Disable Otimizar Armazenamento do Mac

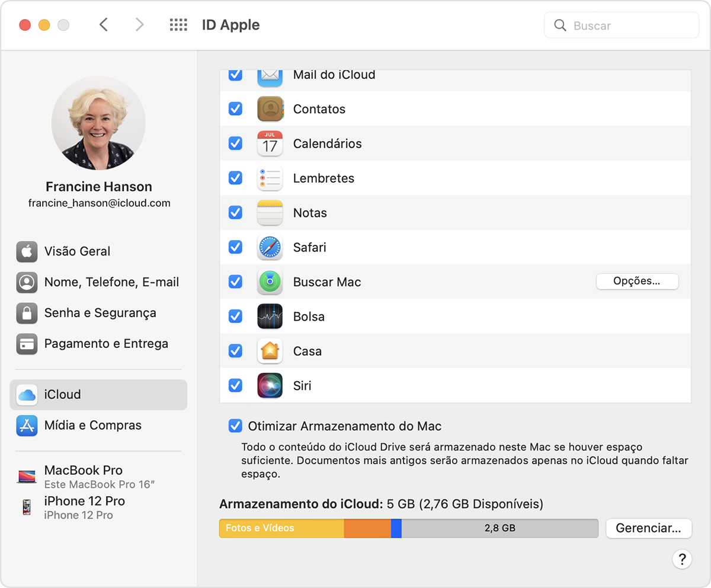tap(235, 426)
